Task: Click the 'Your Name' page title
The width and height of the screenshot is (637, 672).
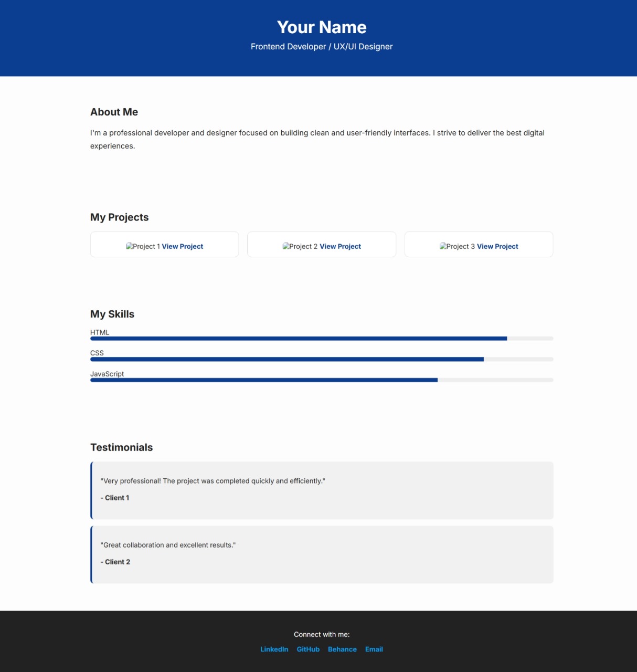Action: (x=322, y=27)
